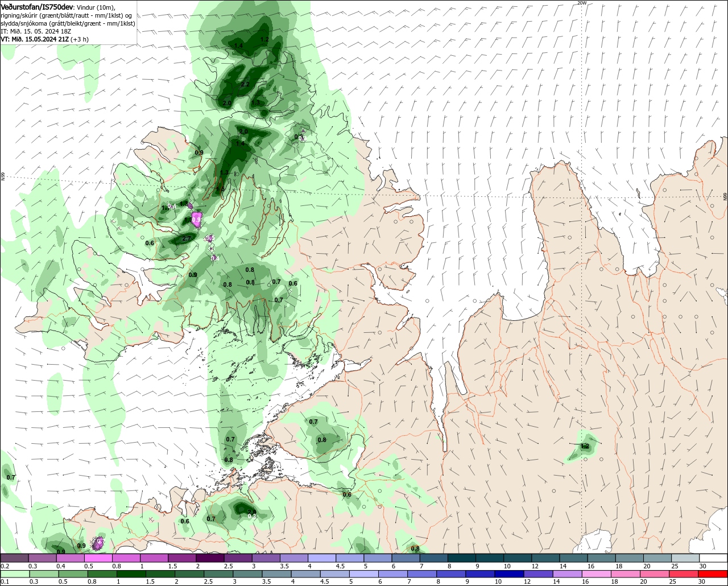The height and width of the screenshot is (586, 728).
Task: Click the 2.2 precipitation value on the map
Action: coord(245,84)
